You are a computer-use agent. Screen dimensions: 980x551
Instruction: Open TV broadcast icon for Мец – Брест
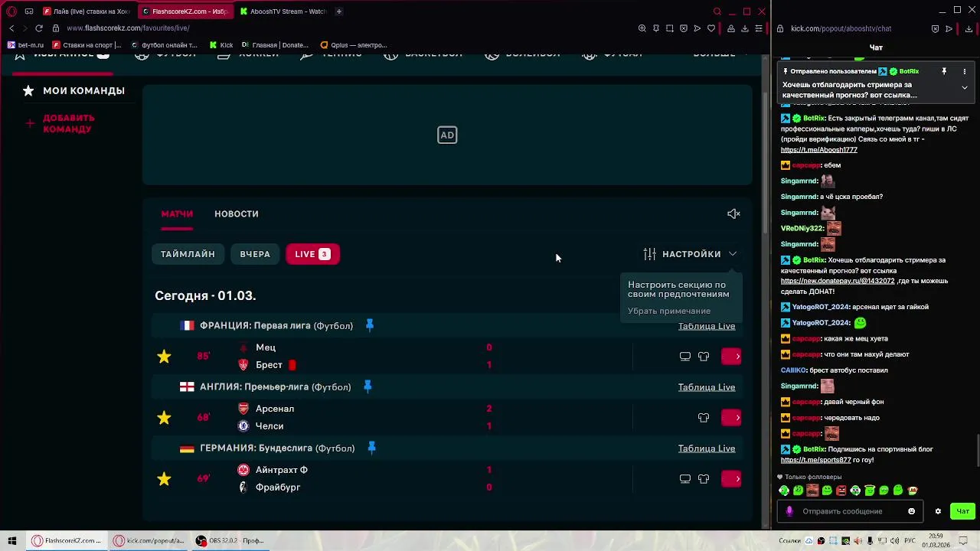[685, 357]
